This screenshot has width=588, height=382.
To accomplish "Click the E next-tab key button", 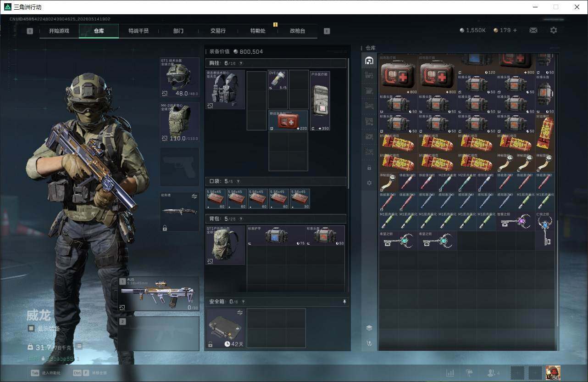I will pyautogui.click(x=327, y=31).
